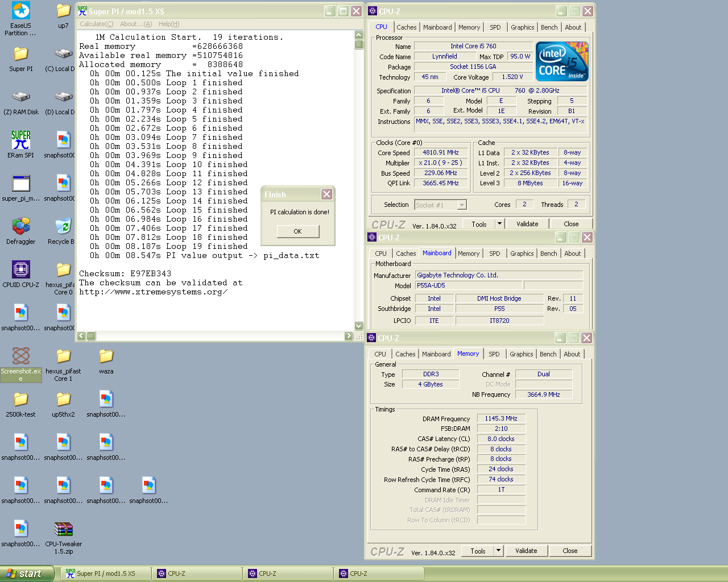
Task: Launch the ERam SPI icon
Action: [x=21, y=144]
